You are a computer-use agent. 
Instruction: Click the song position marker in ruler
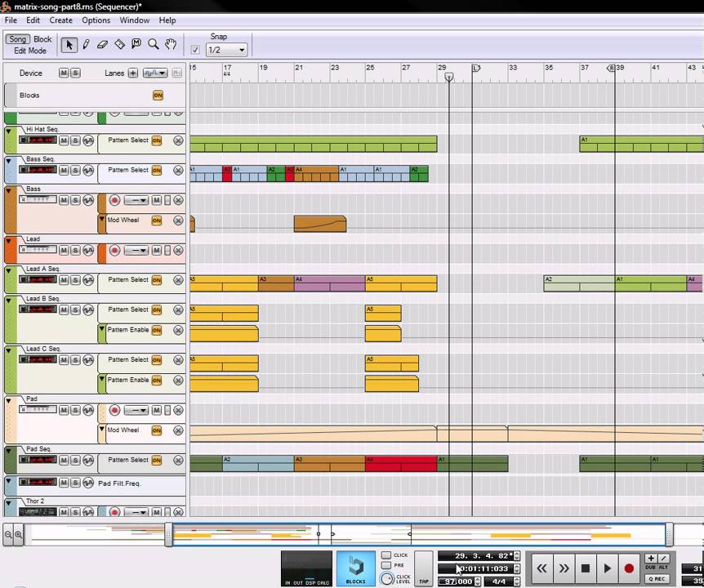coord(449,78)
